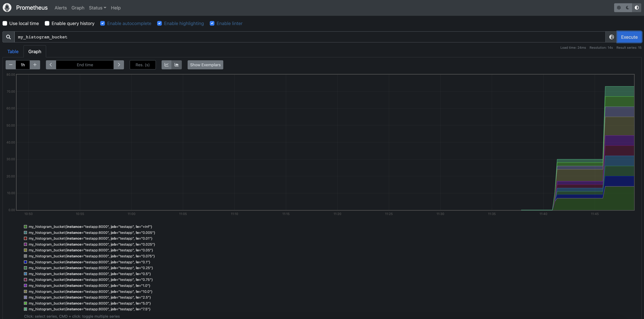Switch to light theme sun icon
Screen dimensions: 644x319
pos(619,8)
